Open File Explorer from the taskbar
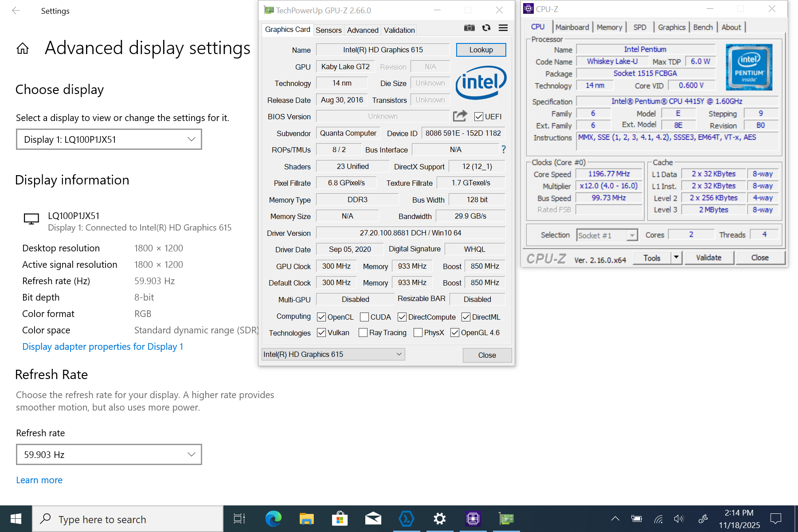The height and width of the screenshot is (532, 798). coord(306,519)
